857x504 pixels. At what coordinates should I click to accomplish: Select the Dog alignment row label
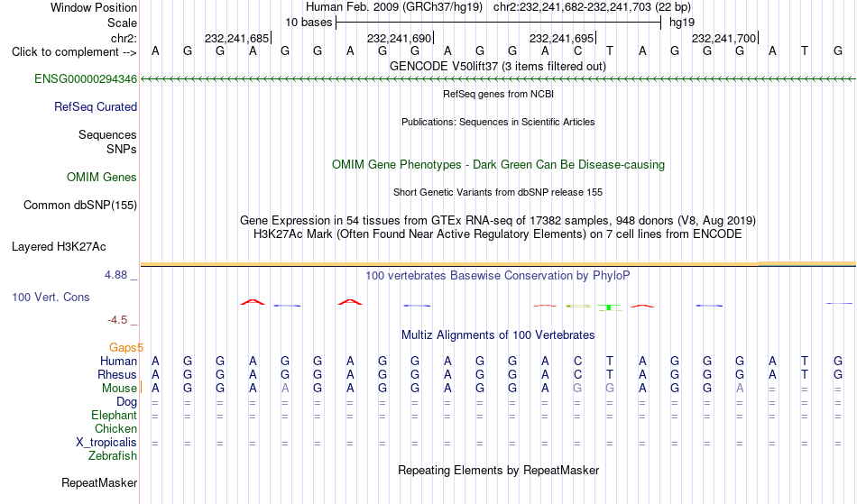[126, 402]
